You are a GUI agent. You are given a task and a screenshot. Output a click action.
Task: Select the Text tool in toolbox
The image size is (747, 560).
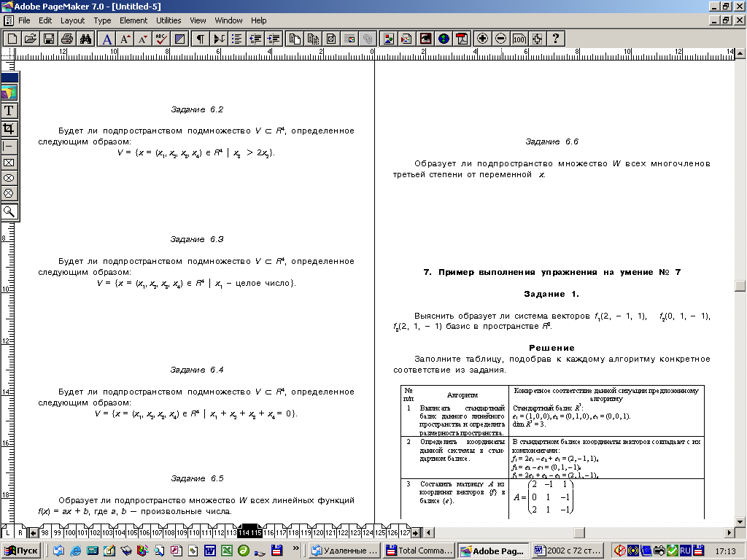click(9, 111)
